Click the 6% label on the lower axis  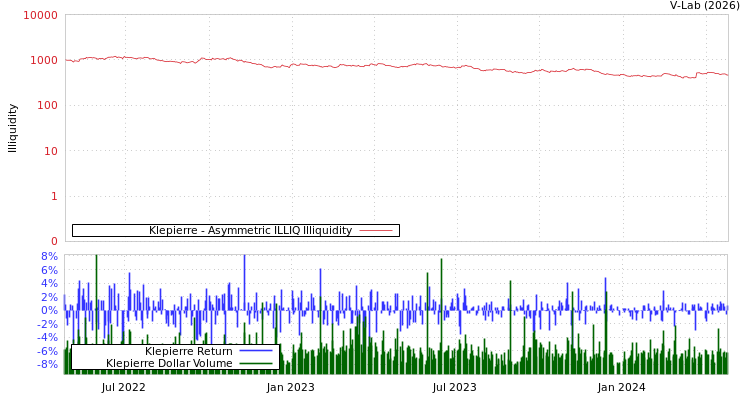[49, 270]
